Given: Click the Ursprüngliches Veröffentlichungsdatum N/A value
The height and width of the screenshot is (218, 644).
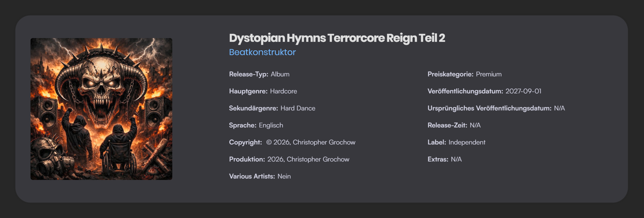Looking at the screenshot, I should point(559,108).
